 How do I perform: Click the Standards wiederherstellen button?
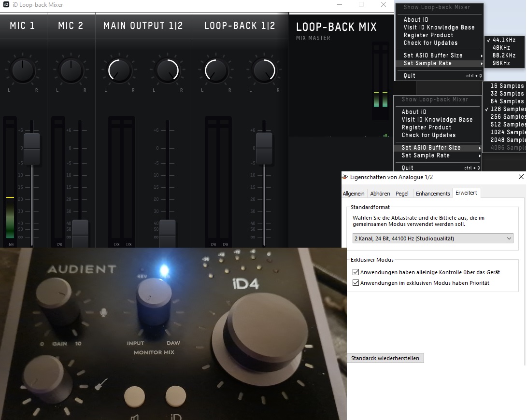coord(385,358)
